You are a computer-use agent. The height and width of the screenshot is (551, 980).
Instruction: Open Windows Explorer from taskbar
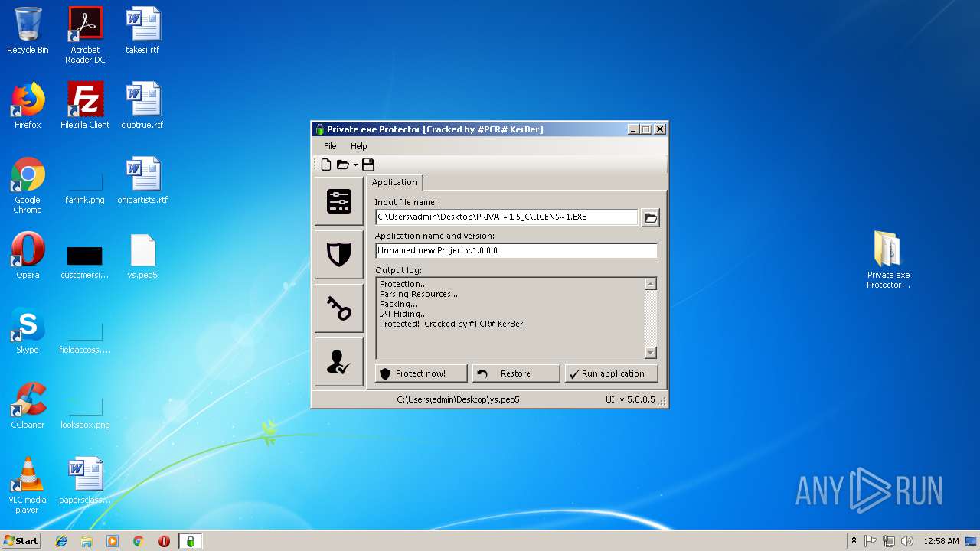click(x=87, y=541)
